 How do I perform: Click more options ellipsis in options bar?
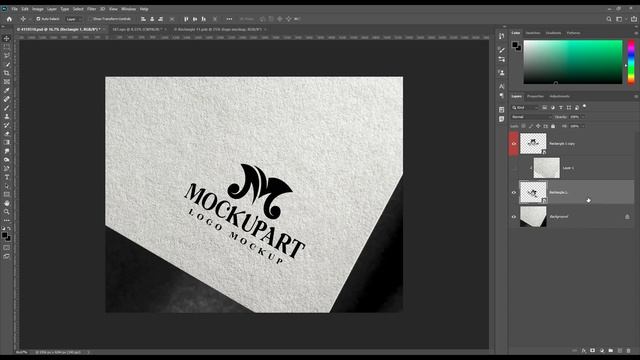pos(229,19)
